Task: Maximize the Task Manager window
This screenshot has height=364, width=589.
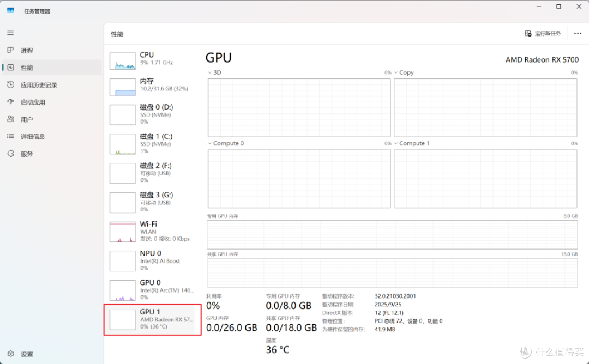Action: (558, 7)
